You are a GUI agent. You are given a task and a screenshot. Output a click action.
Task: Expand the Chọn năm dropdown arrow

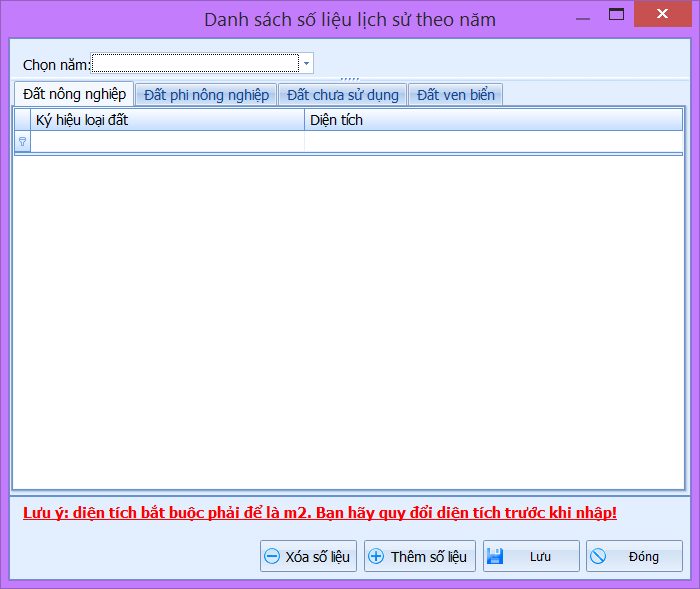pyautogui.click(x=306, y=64)
